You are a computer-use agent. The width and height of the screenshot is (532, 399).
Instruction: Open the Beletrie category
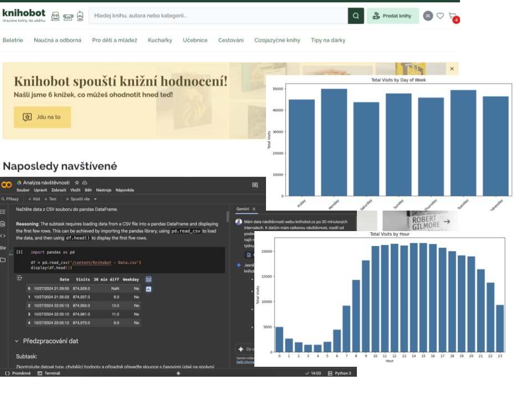[13, 40]
